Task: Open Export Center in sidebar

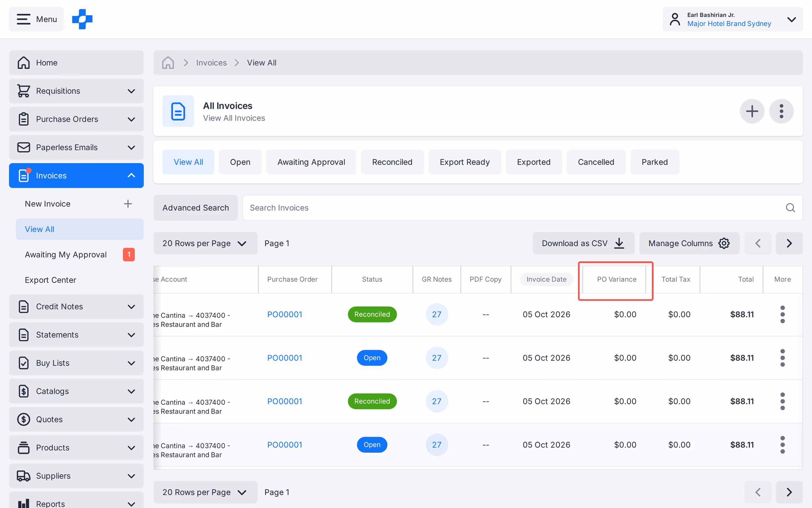Action: tap(80, 280)
